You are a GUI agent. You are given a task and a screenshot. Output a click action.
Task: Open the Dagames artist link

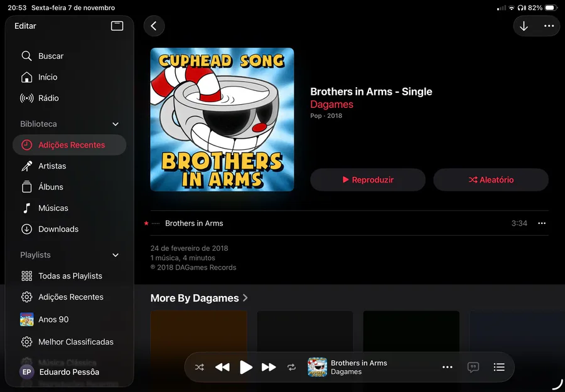coord(331,104)
